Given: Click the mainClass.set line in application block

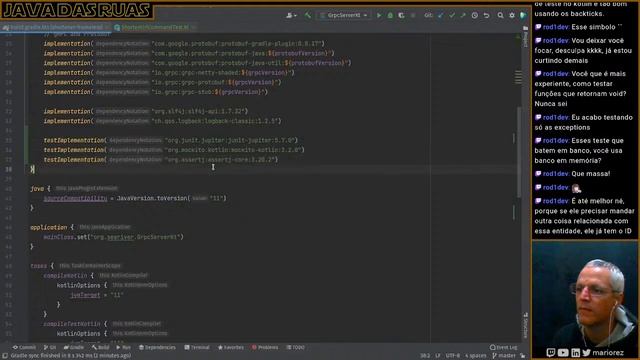Looking at the screenshot, I should click(x=113, y=237).
